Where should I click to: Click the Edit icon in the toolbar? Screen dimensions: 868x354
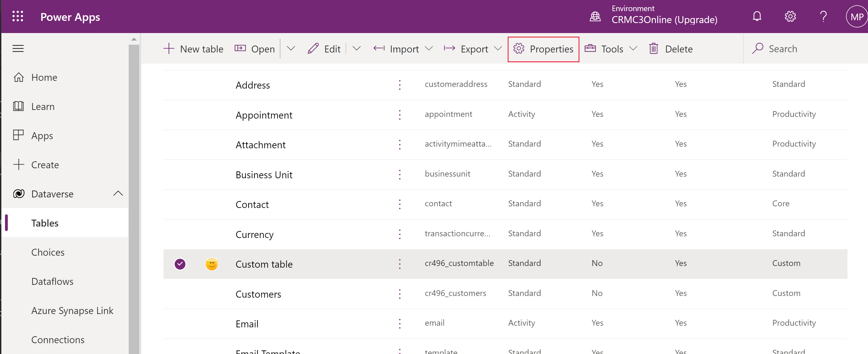(x=313, y=49)
